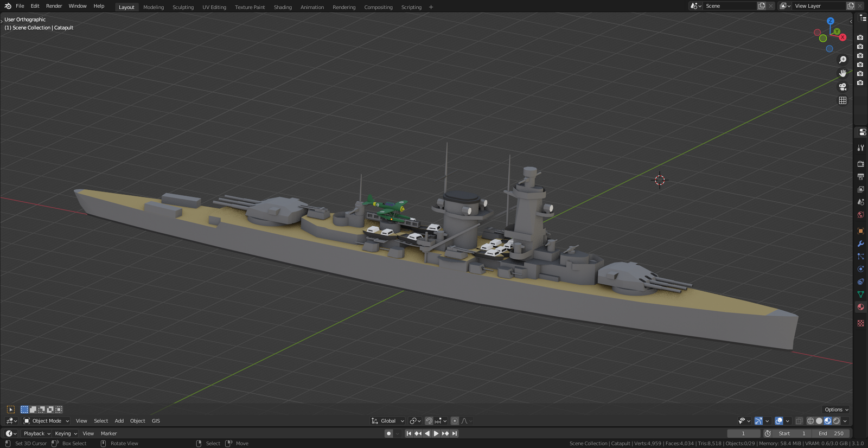Open the Output properties tab
Screen dimensions: 868x448
(860, 177)
